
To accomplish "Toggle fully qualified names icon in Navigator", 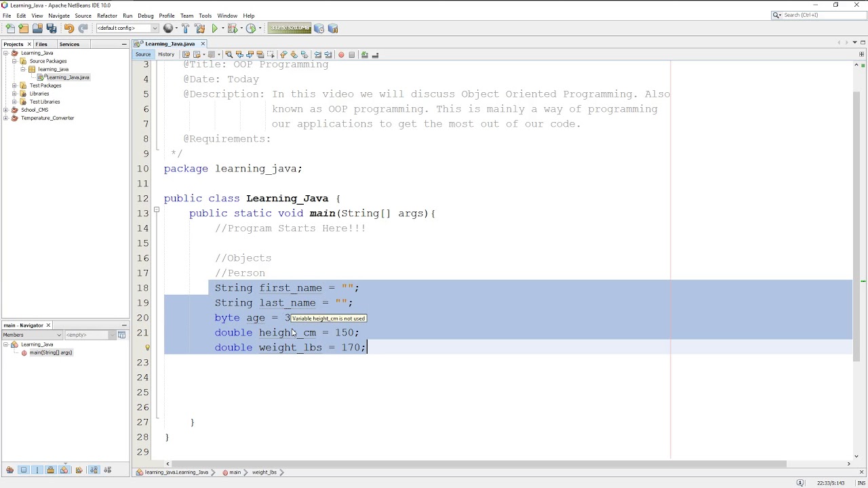I will point(79,470).
